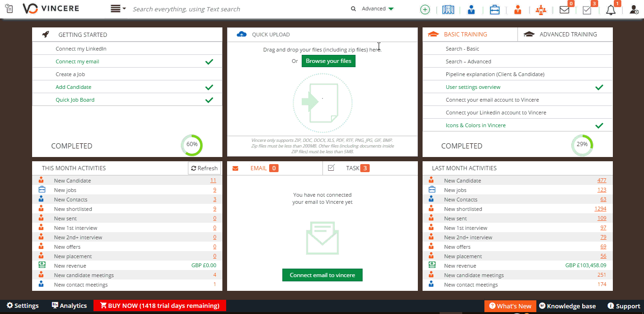
Task: Expand the Advanced search dropdown
Action: pos(378,9)
